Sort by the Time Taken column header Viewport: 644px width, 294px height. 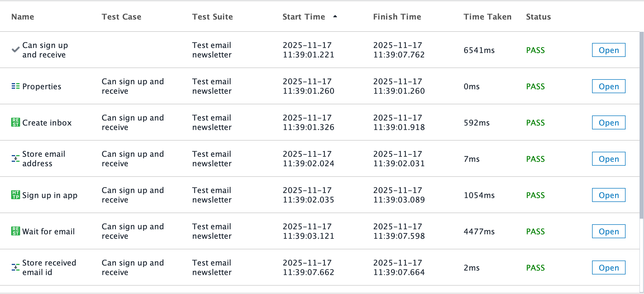click(488, 17)
